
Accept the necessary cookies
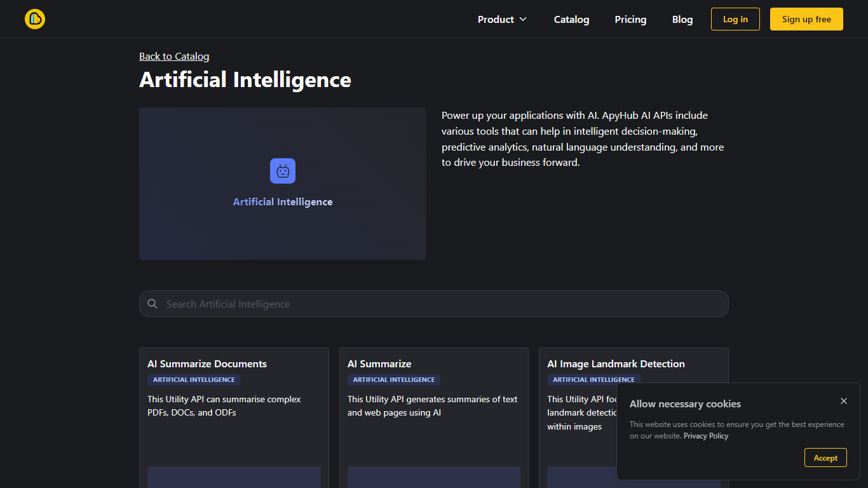pos(825,457)
